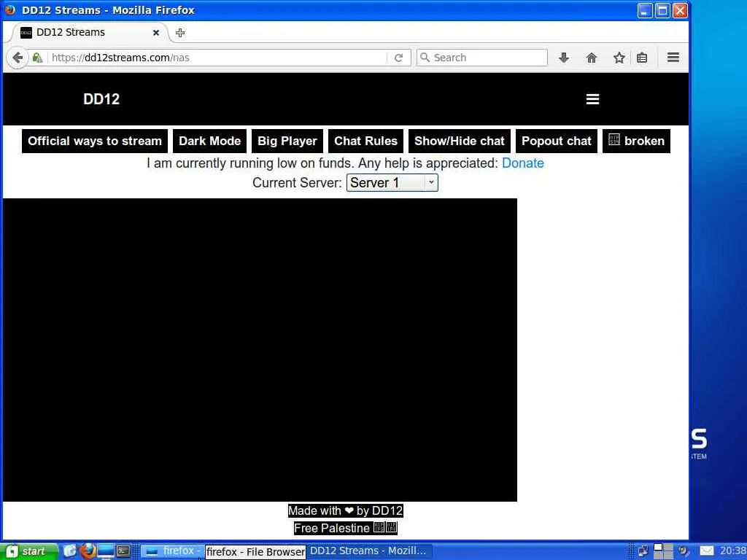Viewport: 747px width, 560px height.
Task: Click the secure lock icon in the address bar
Action: click(x=38, y=58)
